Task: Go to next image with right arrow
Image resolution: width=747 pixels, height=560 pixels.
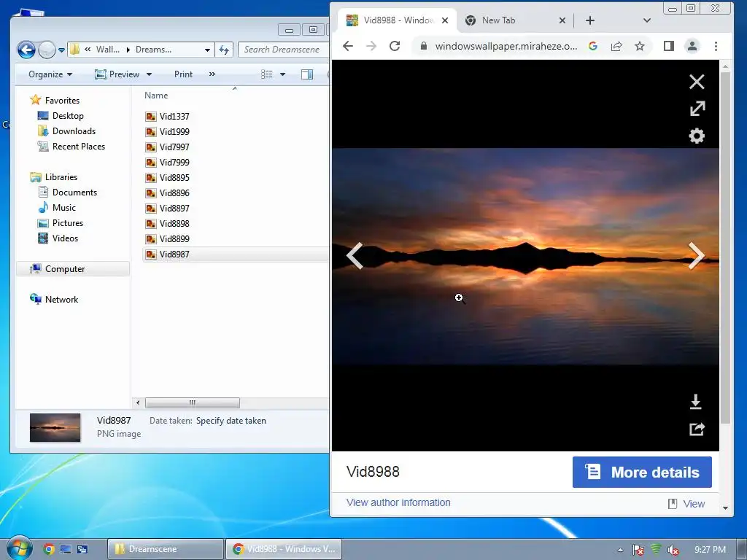Action: tap(697, 256)
